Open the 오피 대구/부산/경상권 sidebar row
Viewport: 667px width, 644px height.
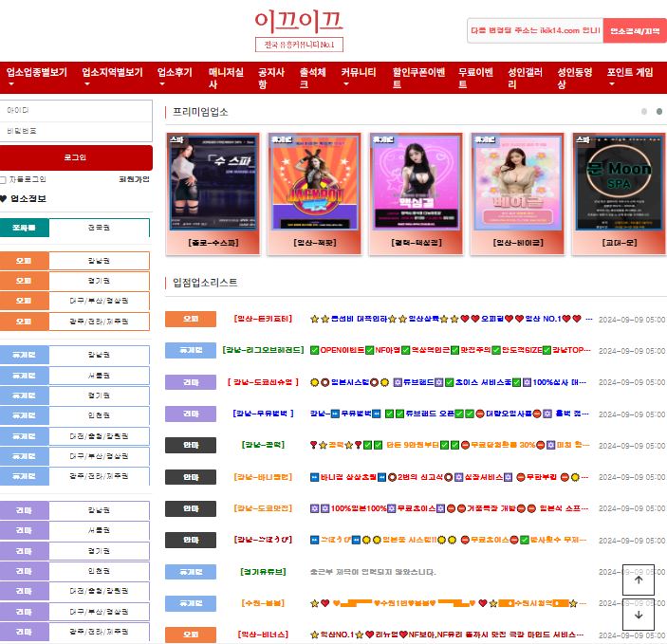click(x=75, y=301)
